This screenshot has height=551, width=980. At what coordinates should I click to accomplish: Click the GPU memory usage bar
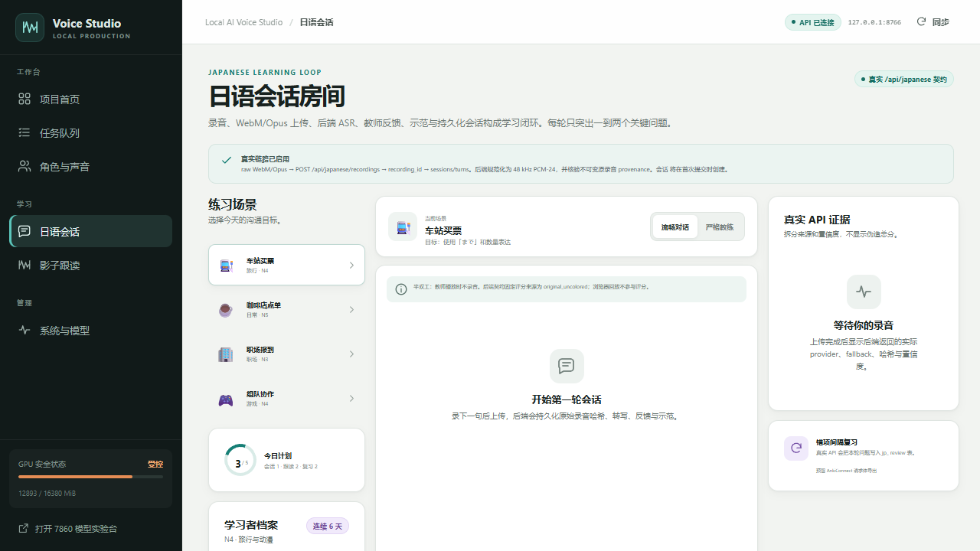point(90,477)
